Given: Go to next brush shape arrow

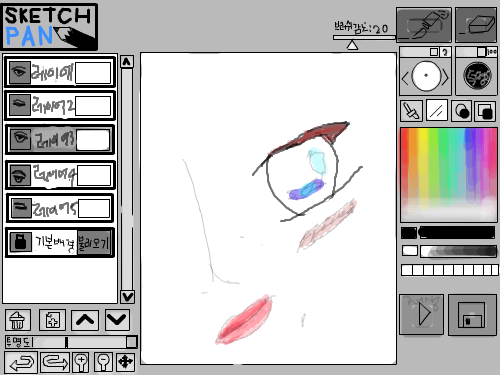Looking at the screenshot, I should coord(445,77).
